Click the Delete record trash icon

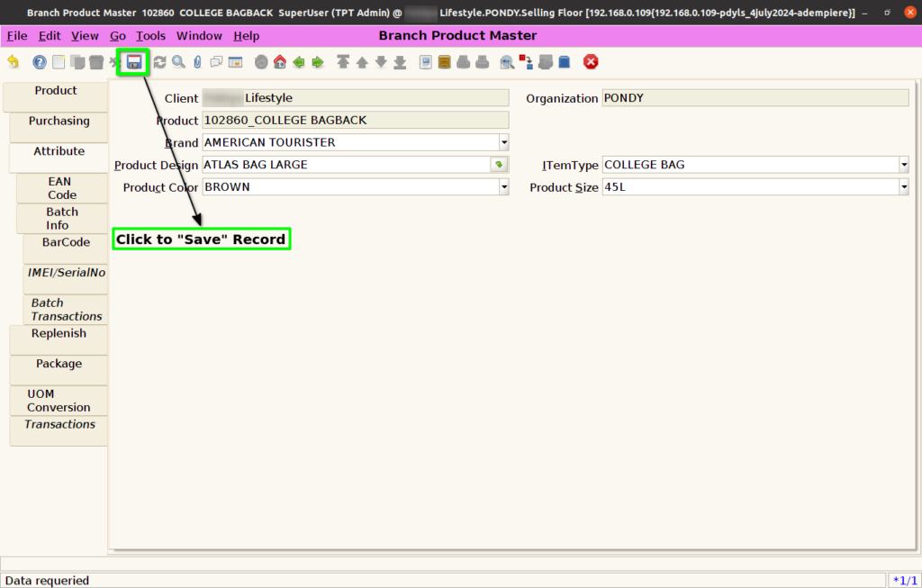(x=96, y=62)
